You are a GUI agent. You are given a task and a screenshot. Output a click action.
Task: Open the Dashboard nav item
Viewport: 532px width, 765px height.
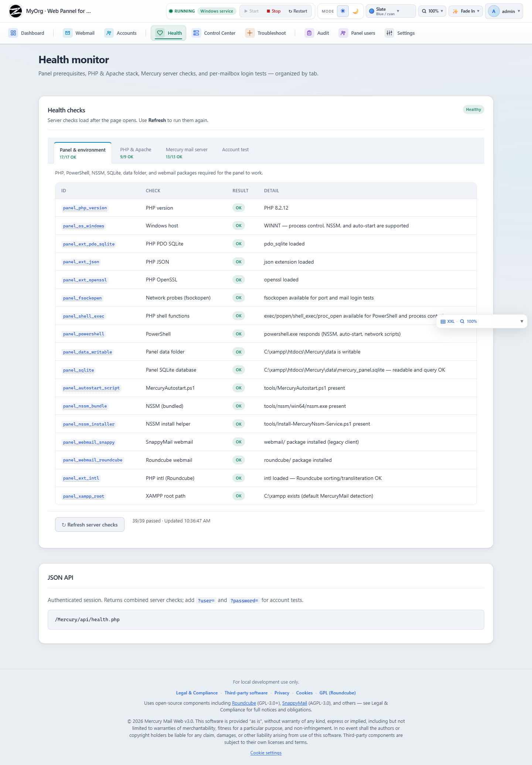click(27, 33)
